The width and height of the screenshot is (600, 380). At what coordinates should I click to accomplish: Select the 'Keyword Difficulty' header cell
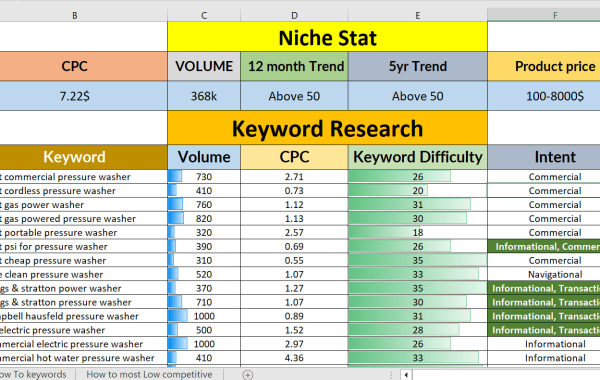pos(417,157)
